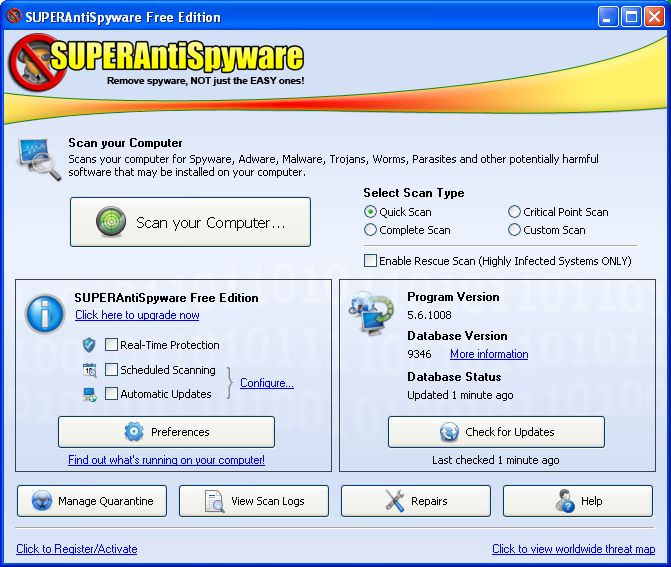This screenshot has height=567, width=671.
Task: Click the globe icon next to Program Version
Action: [371, 313]
